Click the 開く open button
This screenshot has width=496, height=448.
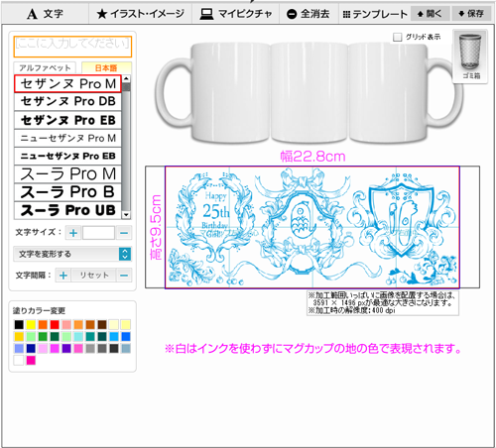(430, 14)
